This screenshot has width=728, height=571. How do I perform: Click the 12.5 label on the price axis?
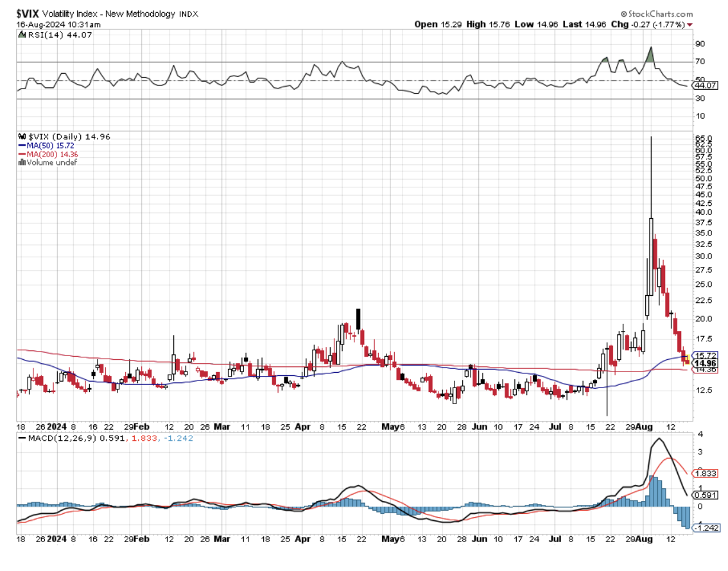703,390
